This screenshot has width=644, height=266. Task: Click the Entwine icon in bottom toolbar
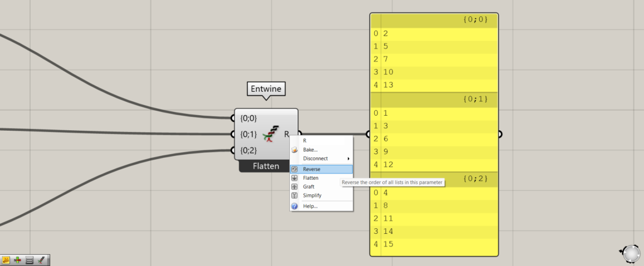[42, 260]
